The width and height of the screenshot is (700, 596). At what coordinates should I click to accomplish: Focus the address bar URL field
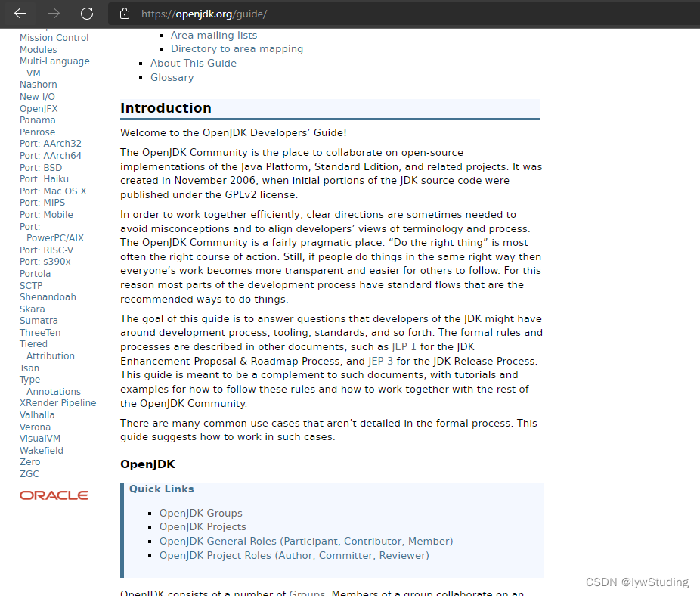402,14
